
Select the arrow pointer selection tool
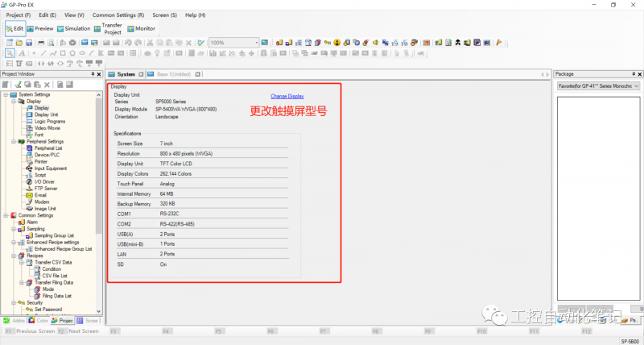10,53
